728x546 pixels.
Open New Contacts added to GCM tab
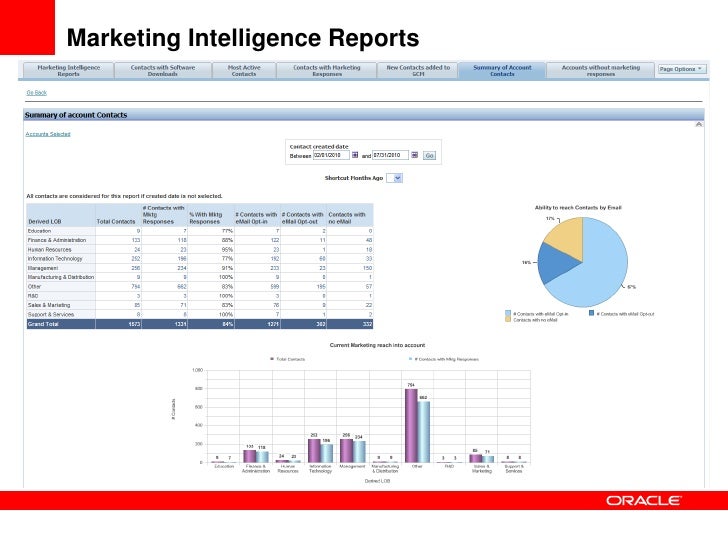(418, 71)
